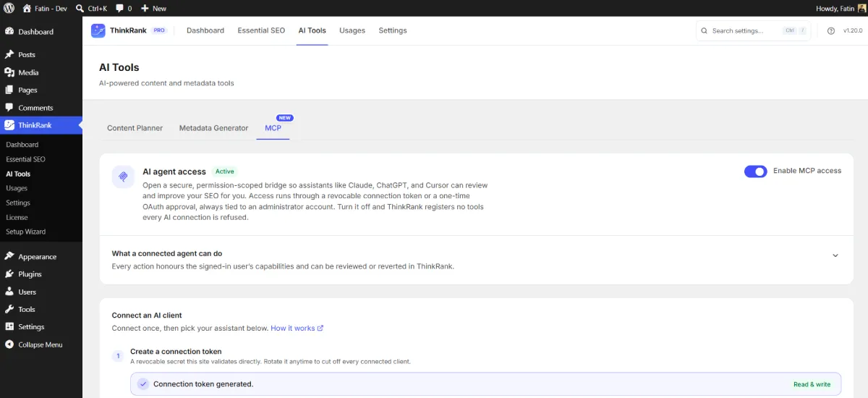Click the Media icon in sidebar
868x398 pixels.
tap(9, 72)
